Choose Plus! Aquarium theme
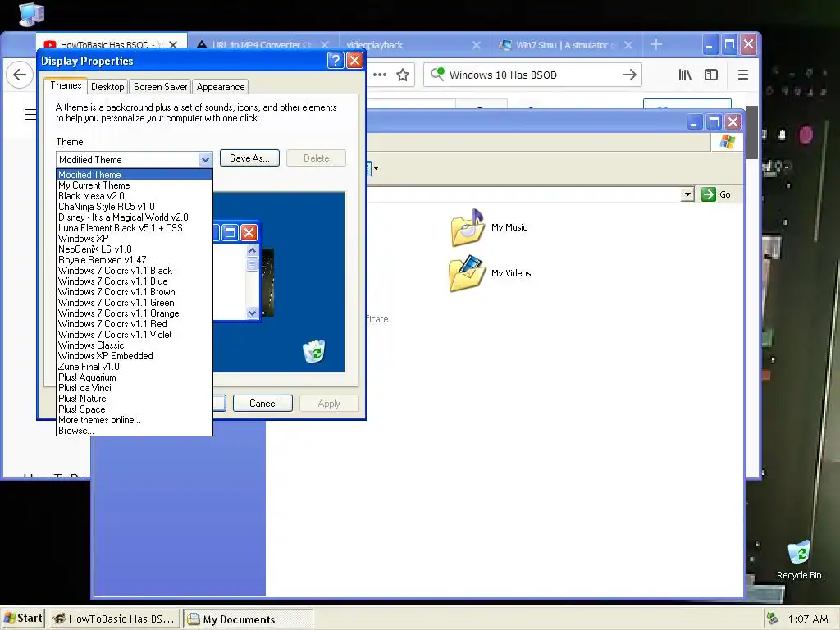The height and width of the screenshot is (630, 840). click(x=135, y=377)
